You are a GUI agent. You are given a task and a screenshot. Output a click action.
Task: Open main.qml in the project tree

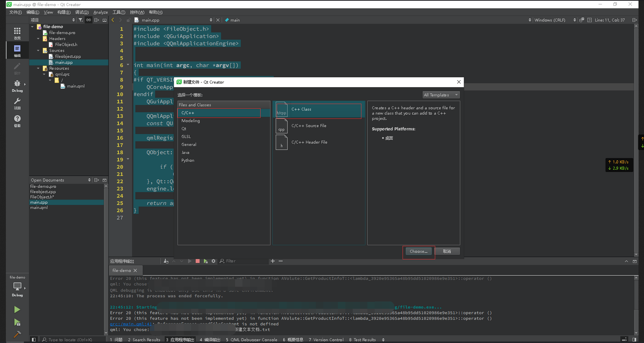(x=76, y=86)
